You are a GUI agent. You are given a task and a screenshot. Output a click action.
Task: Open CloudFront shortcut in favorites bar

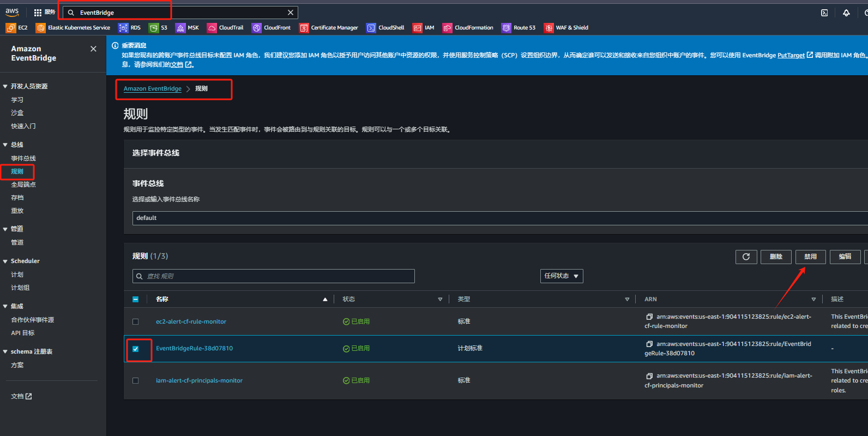click(271, 28)
